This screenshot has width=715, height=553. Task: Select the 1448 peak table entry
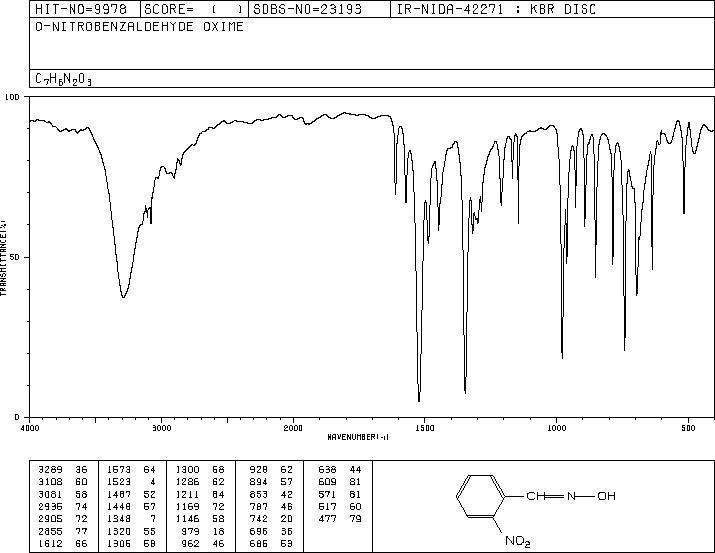(x=131, y=506)
